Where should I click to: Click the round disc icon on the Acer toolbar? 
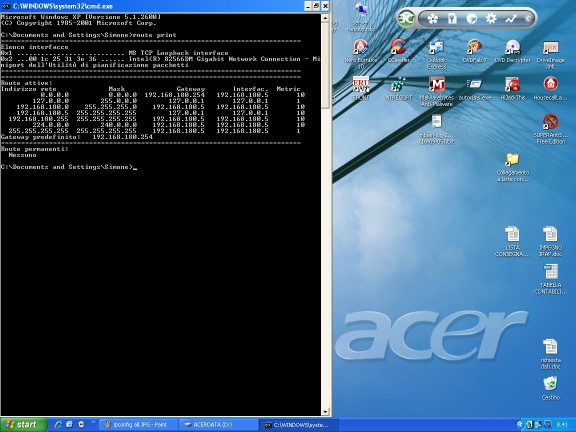[x=472, y=19]
